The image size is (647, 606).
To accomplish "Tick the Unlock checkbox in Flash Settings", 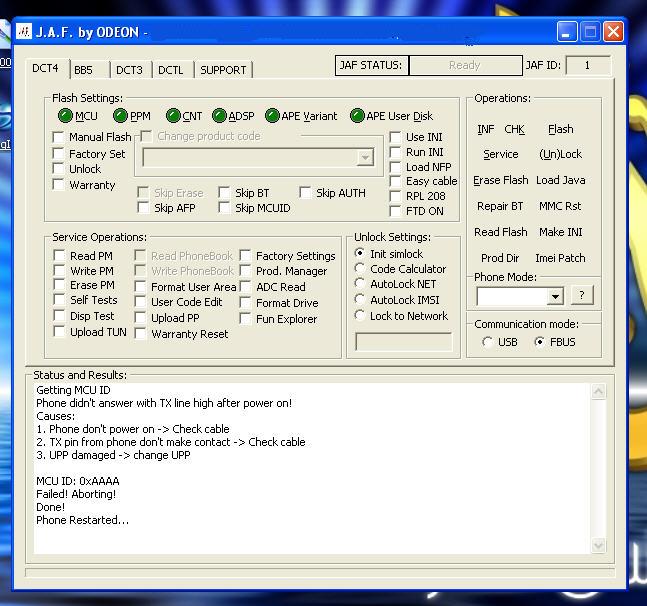I will point(58,169).
